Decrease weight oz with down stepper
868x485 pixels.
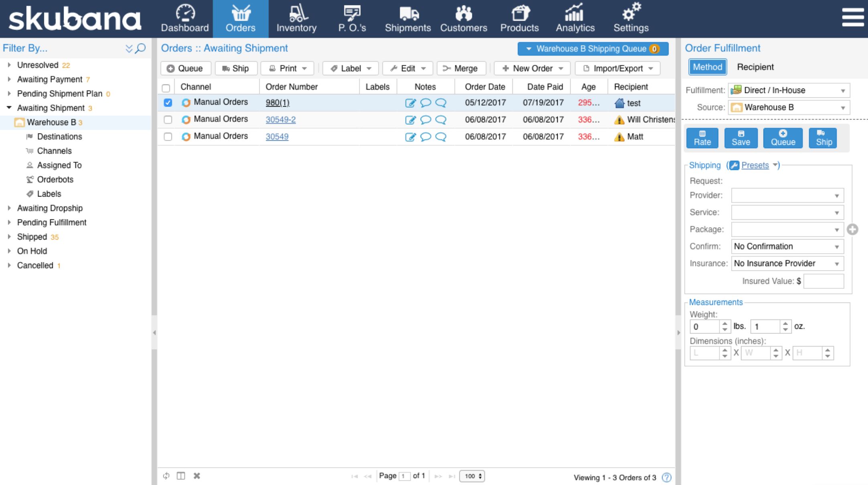coord(785,330)
